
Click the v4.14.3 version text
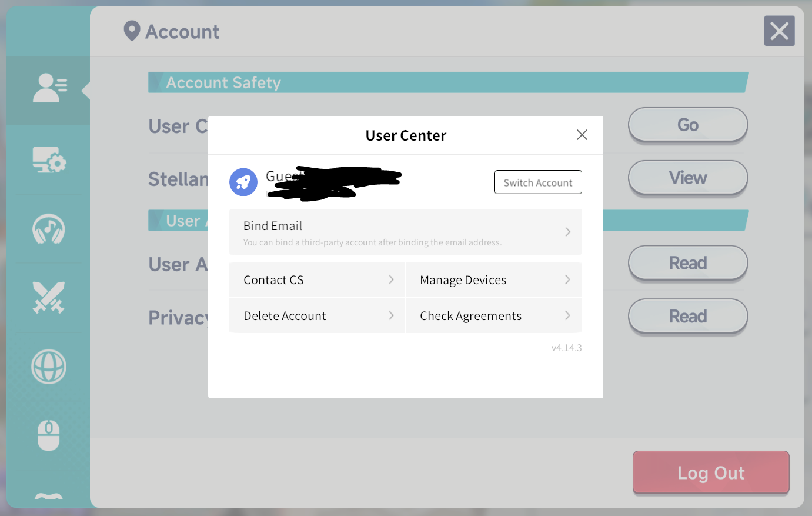[x=566, y=348]
